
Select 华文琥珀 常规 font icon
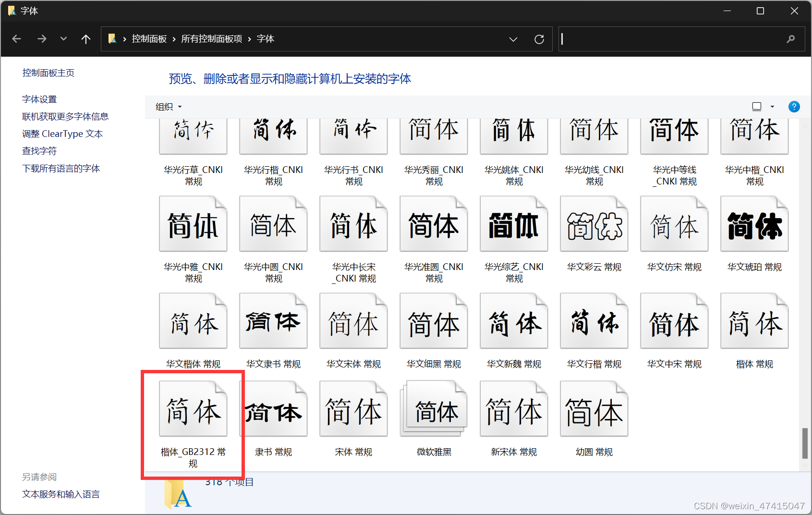pos(755,224)
